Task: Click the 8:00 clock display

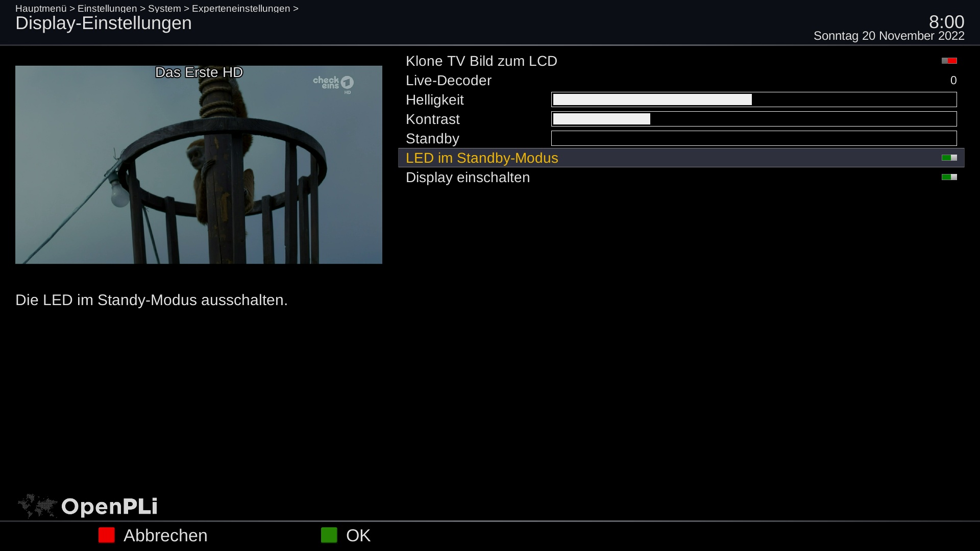Action: point(946,22)
